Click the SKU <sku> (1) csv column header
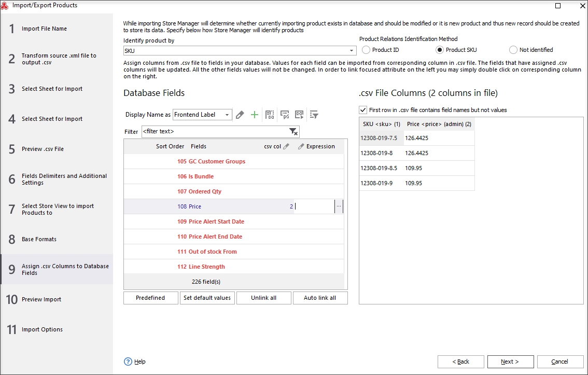 pos(382,124)
